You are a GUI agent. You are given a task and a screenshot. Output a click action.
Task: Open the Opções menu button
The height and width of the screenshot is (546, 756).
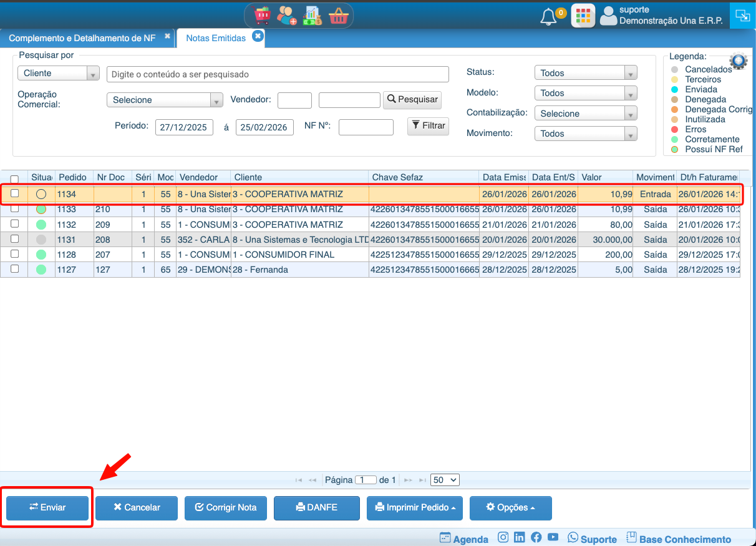pos(510,508)
